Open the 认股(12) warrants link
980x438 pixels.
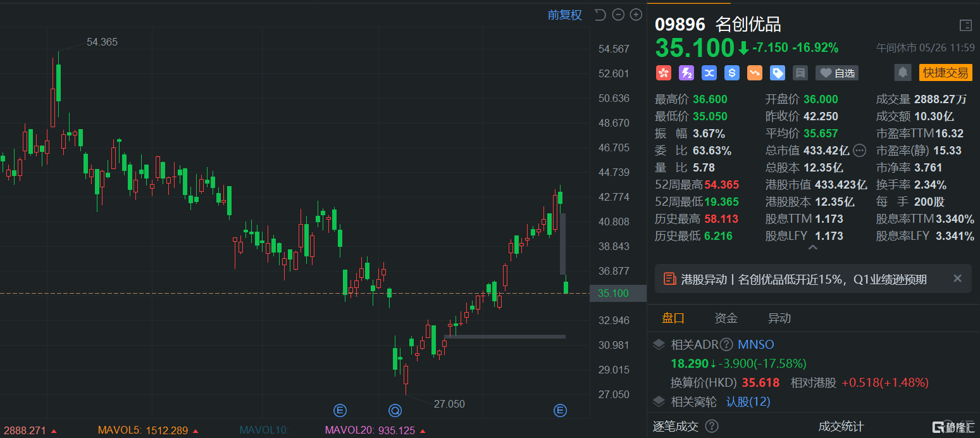748,401
